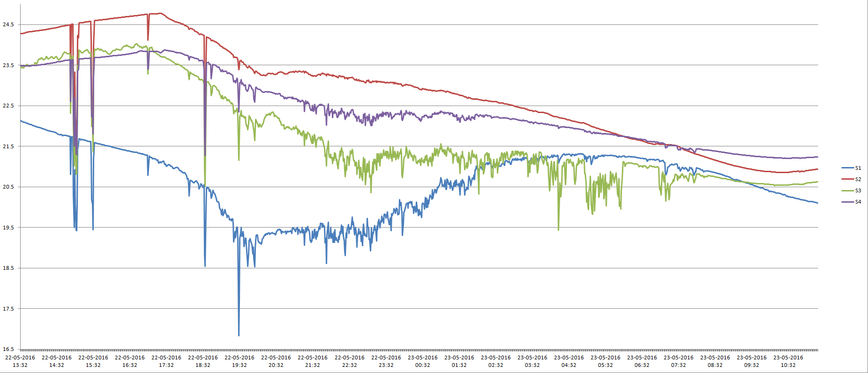
Task: Select x-axis label 23-05-2016 10:32
Action: (788, 361)
